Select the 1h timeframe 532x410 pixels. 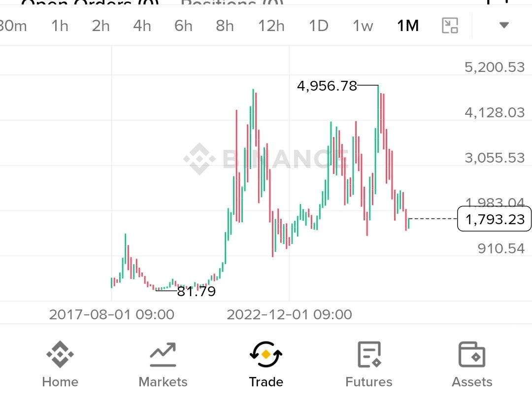pyautogui.click(x=60, y=26)
